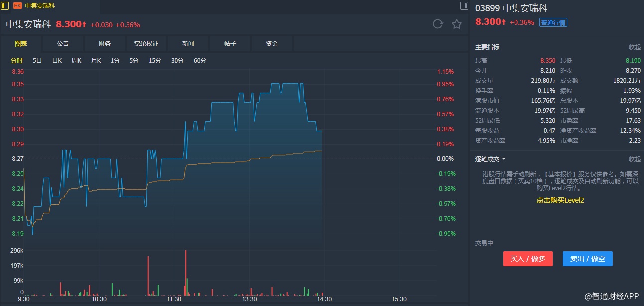Screen dimensions: 644x306
Task: Click the HK market badge icon
Action: tap(17, 6)
